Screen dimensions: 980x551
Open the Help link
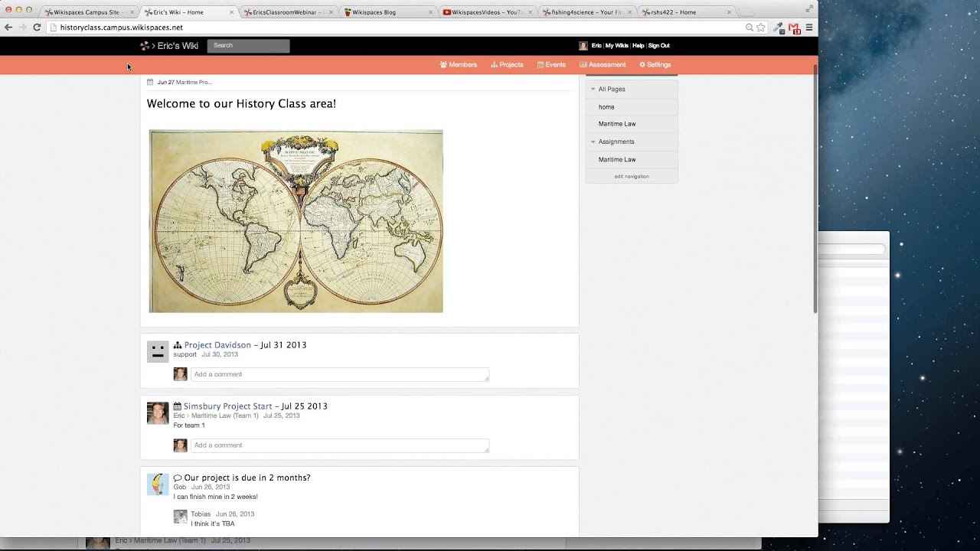639,46
